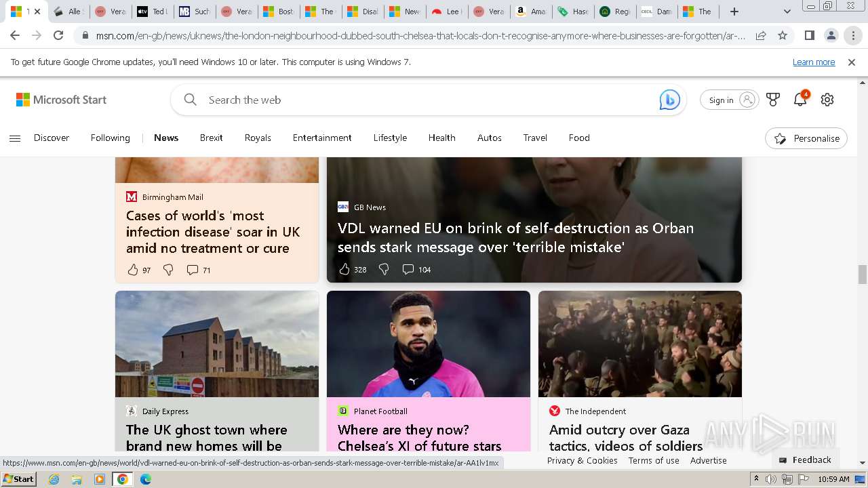The height and width of the screenshot is (488, 868).
Task: Click the volume tray icon
Action: pos(771,479)
